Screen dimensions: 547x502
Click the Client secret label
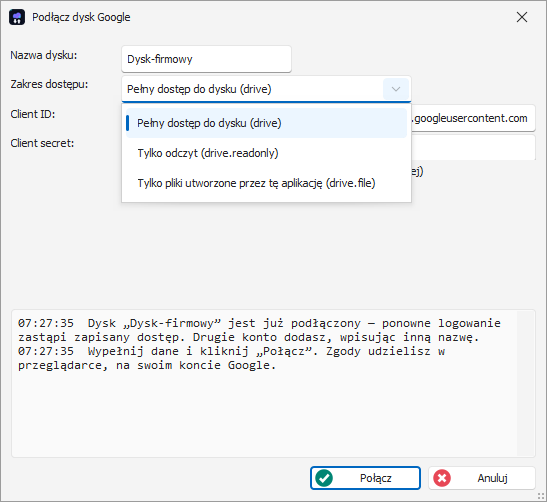coord(42,143)
